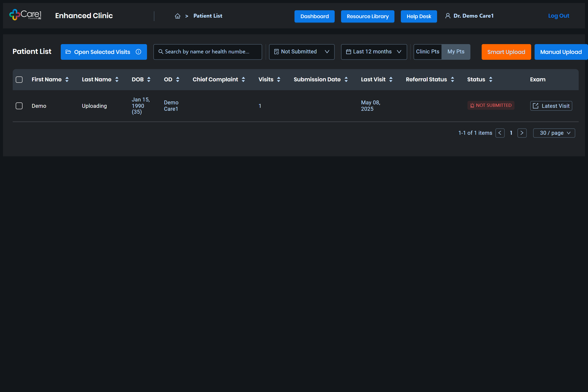Open the Resource Library
This screenshot has width=588, height=392.
point(367,16)
